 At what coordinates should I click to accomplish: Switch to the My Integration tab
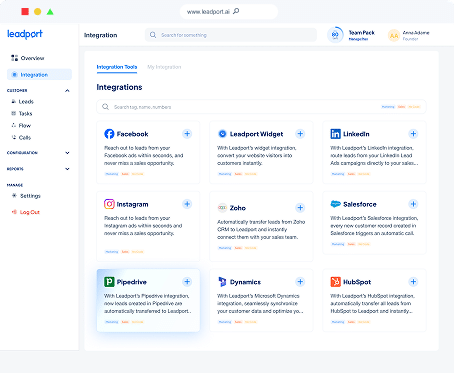tap(164, 67)
